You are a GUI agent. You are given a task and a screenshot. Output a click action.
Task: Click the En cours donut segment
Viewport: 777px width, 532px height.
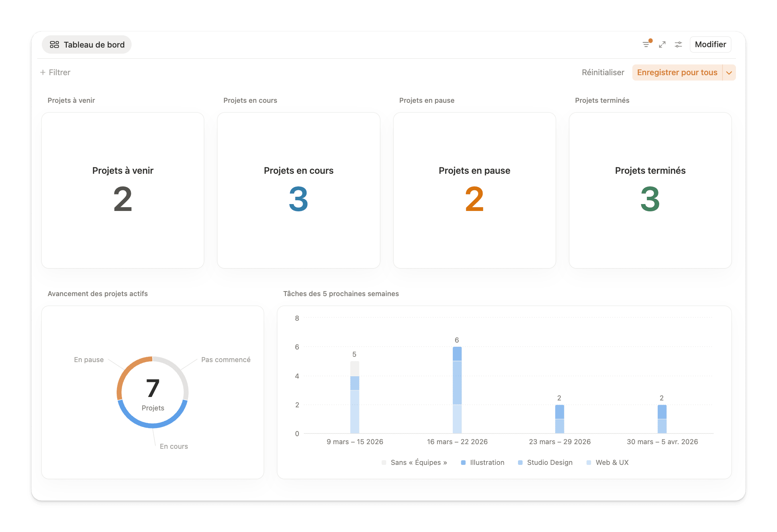(153, 425)
